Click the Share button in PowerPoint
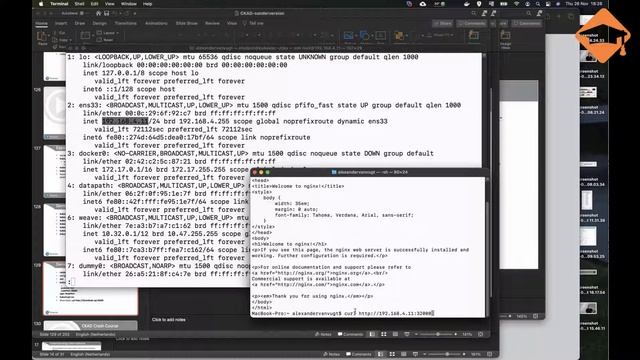 click(x=442, y=23)
